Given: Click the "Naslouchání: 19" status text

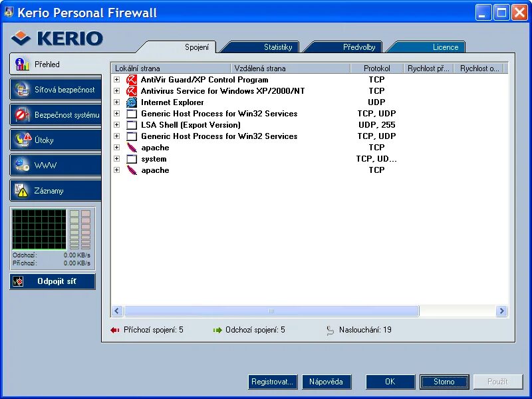Looking at the screenshot, I should [x=365, y=330].
